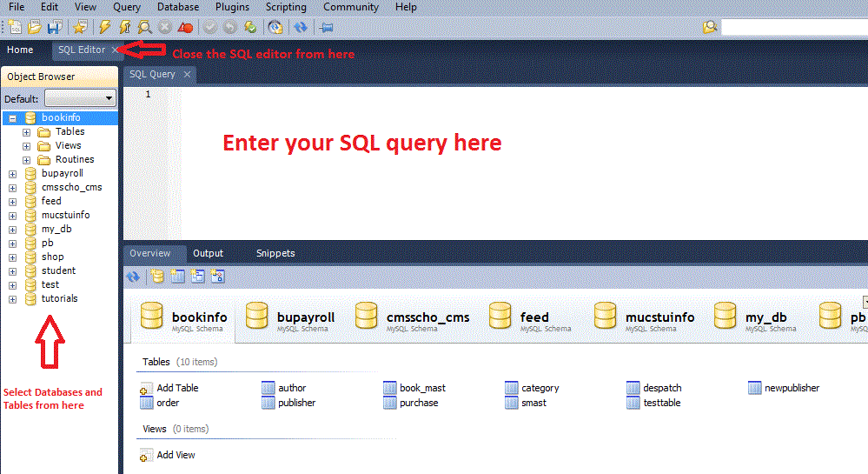This screenshot has height=474, width=868.
Task: Click the greyed rollback arrow icon
Action: click(229, 27)
